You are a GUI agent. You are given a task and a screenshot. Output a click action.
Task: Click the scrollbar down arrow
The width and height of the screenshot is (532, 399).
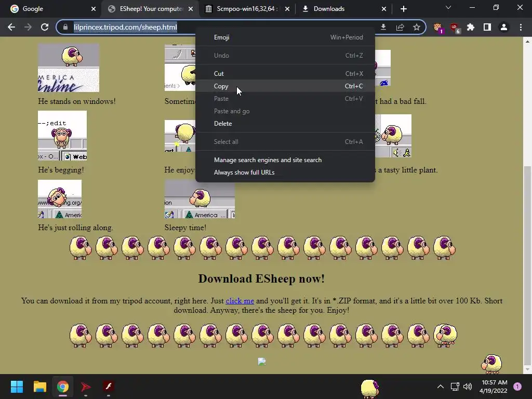[527, 369]
